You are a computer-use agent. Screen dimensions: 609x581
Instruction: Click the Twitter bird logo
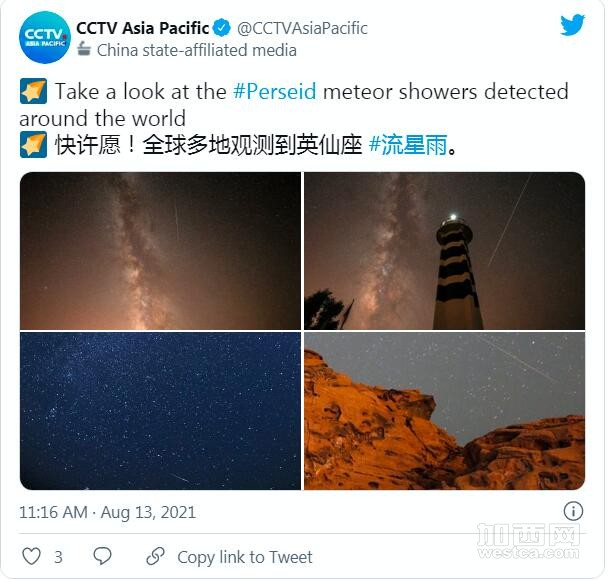[x=572, y=25]
